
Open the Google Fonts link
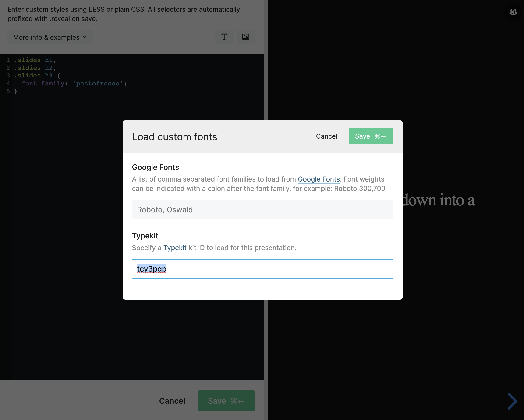coord(319,179)
